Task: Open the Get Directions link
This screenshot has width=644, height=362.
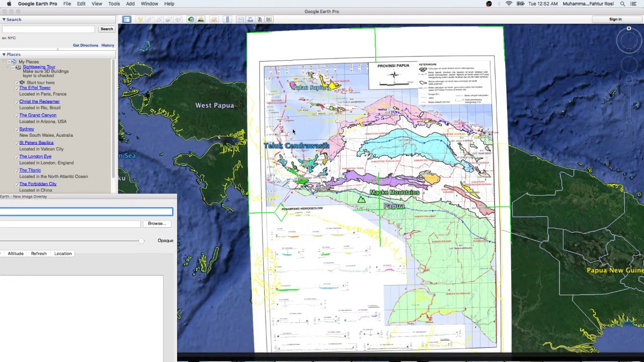Action: click(x=86, y=45)
